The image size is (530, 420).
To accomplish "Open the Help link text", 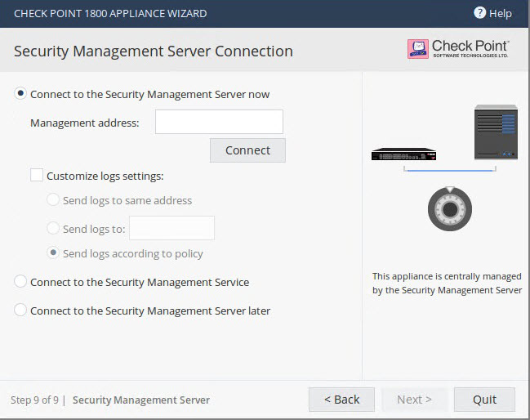I will click(500, 13).
